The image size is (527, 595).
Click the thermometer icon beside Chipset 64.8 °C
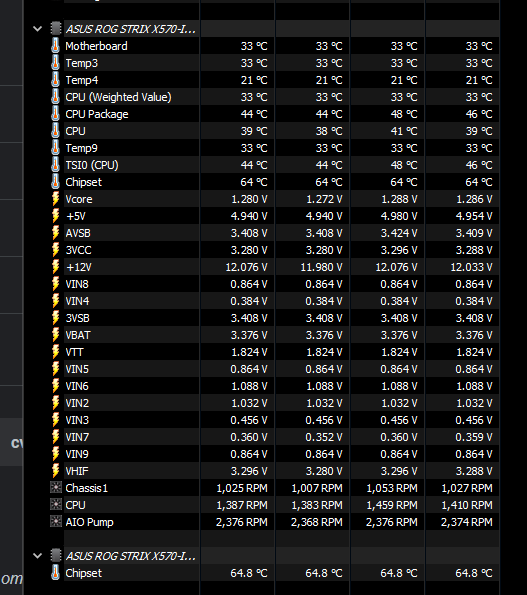55,573
